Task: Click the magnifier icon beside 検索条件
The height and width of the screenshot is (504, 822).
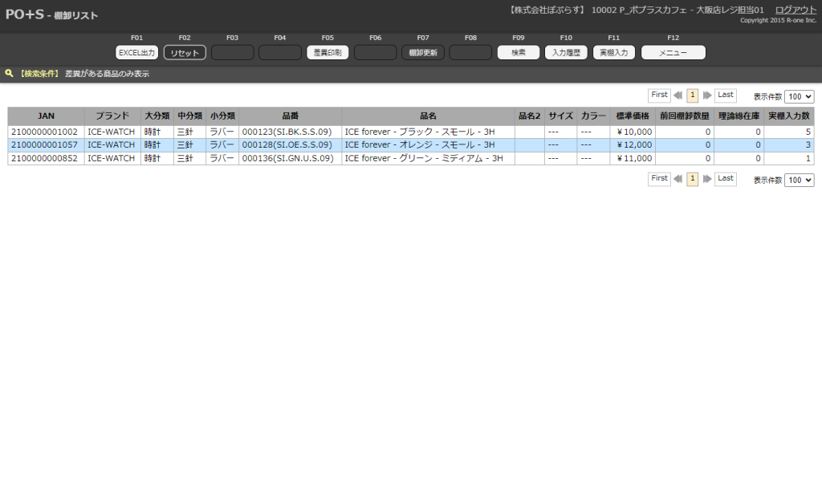Action: click(10, 73)
